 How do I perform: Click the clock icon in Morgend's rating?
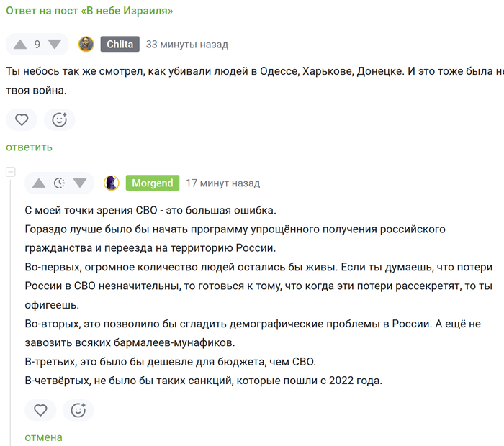point(59,183)
